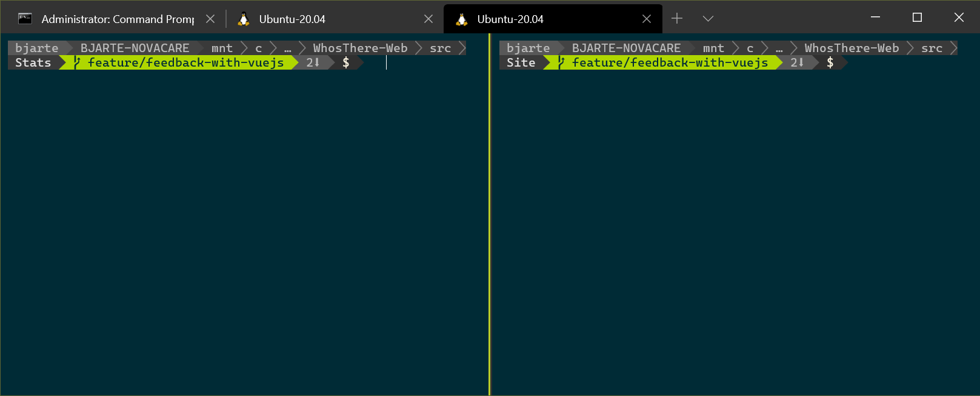Click feature/feedback-with-vuejs branch in right pane
980x396 pixels.
[x=670, y=62]
